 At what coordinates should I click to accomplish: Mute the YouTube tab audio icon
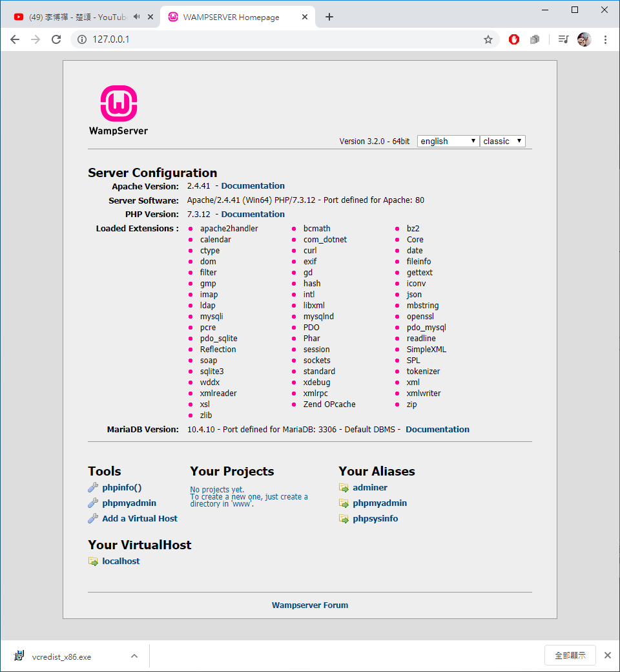coord(137,17)
